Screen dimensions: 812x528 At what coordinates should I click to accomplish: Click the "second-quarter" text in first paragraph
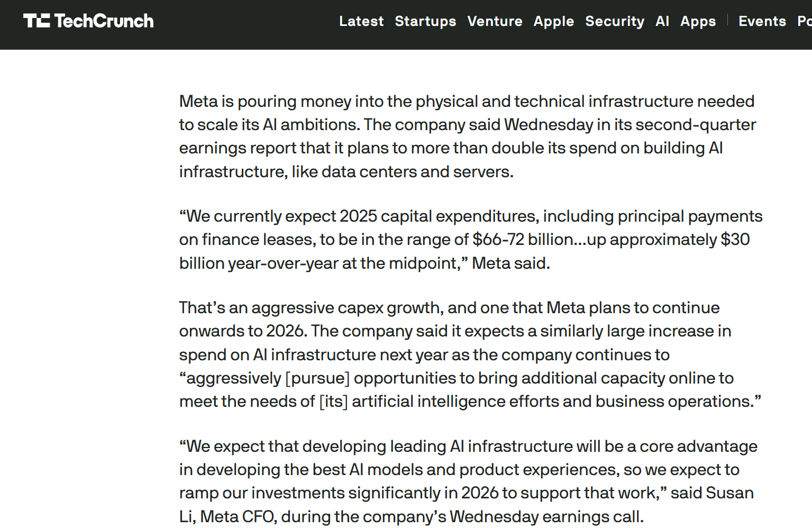[696, 124]
